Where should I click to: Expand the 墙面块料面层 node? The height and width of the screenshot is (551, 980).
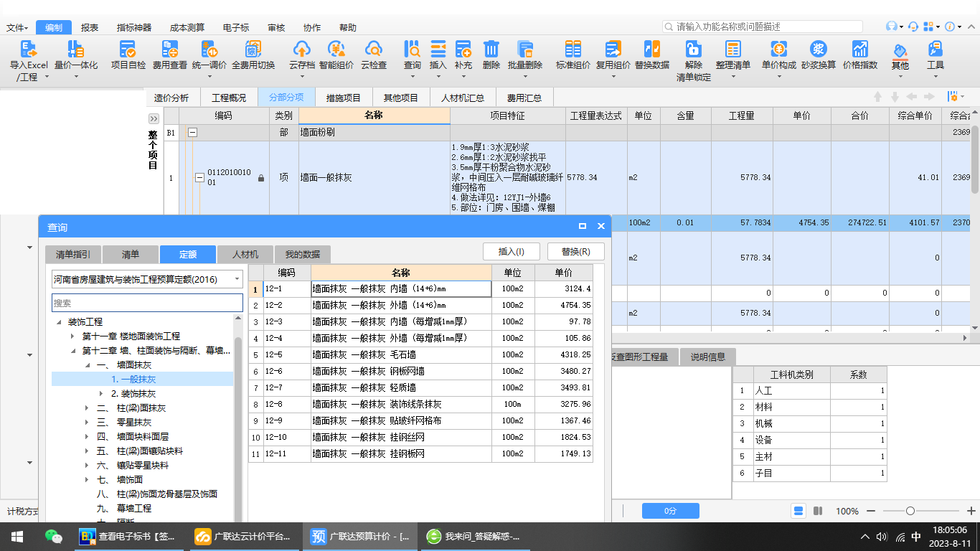(86, 437)
